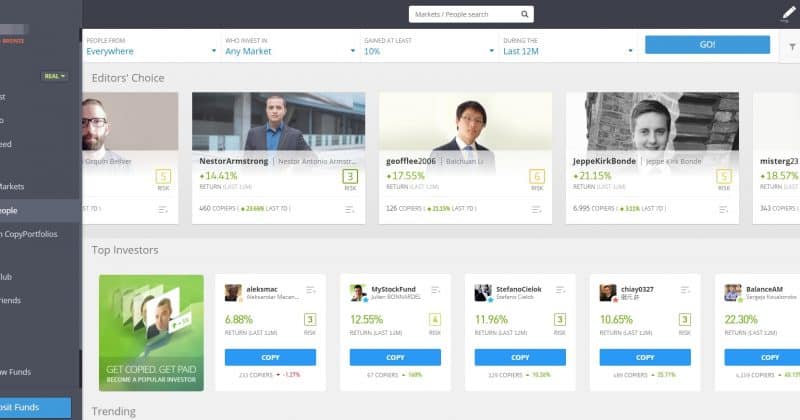This screenshot has width=800, height=420.
Task: Click MyStockFund avatar picture
Action: tap(358, 293)
